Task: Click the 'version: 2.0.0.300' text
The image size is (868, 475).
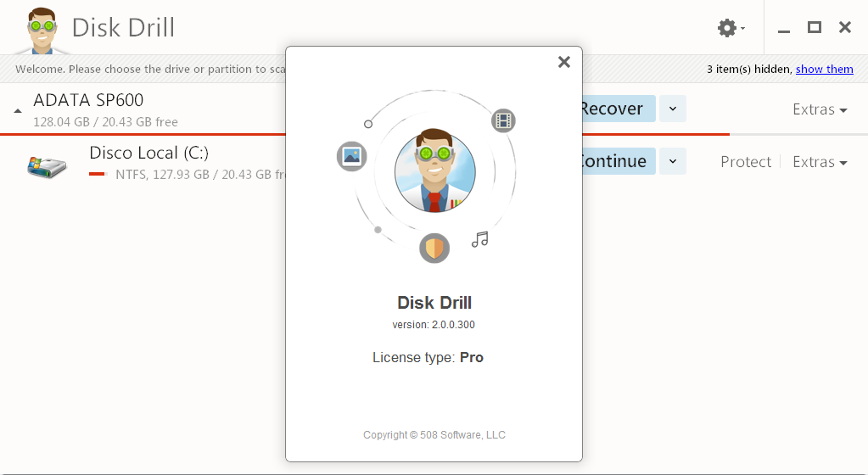Action: click(434, 324)
